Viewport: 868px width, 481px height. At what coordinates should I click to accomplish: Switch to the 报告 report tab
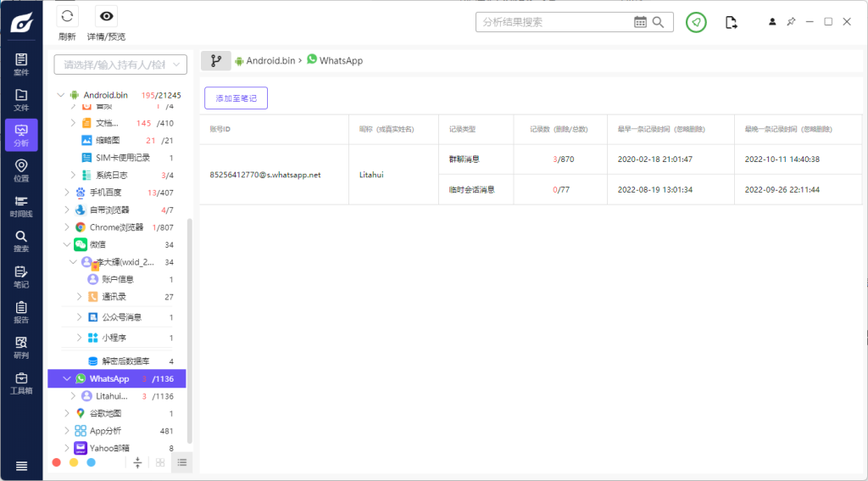click(x=21, y=312)
